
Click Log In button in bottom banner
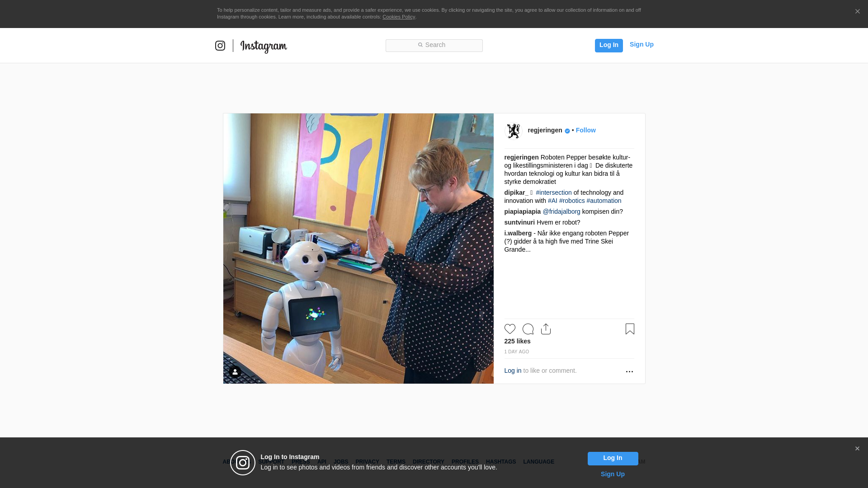point(613,459)
